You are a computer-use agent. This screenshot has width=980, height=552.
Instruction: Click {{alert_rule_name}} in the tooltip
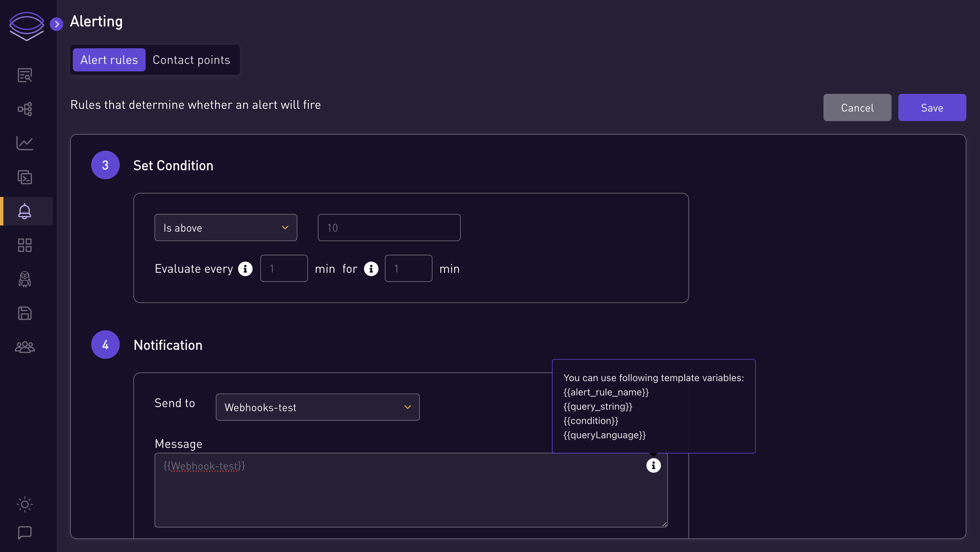point(606,392)
